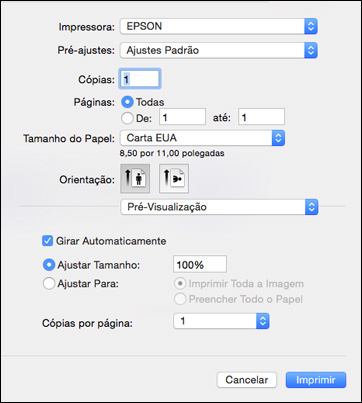Click the Imprimir button
Viewport: 362px width, 403px height.
316,380
